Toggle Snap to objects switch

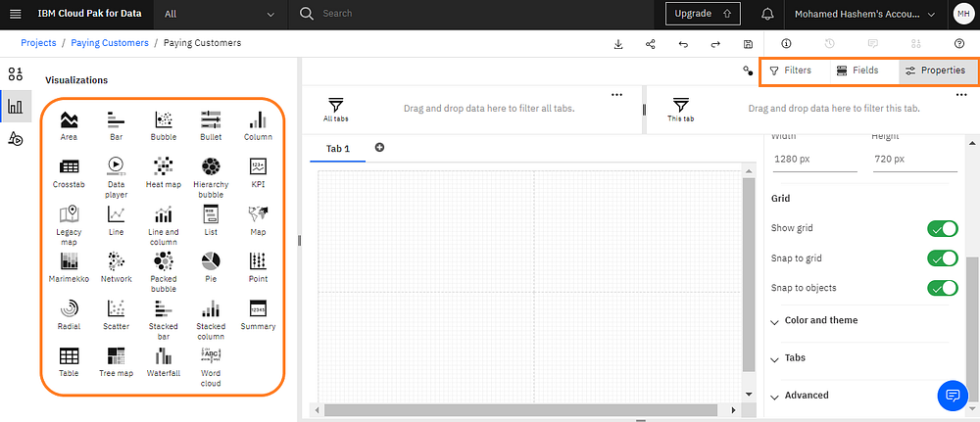[x=943, y=288]
